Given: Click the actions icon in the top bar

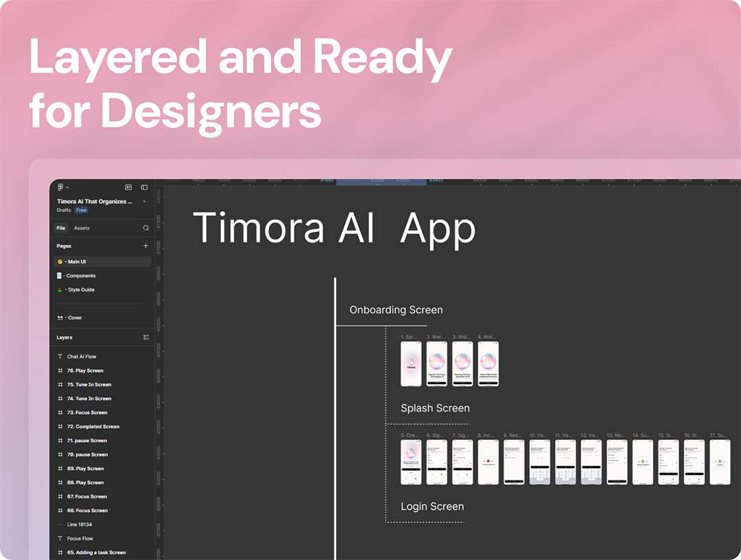Looking at the screenshot, I should (x=128, y=187).
